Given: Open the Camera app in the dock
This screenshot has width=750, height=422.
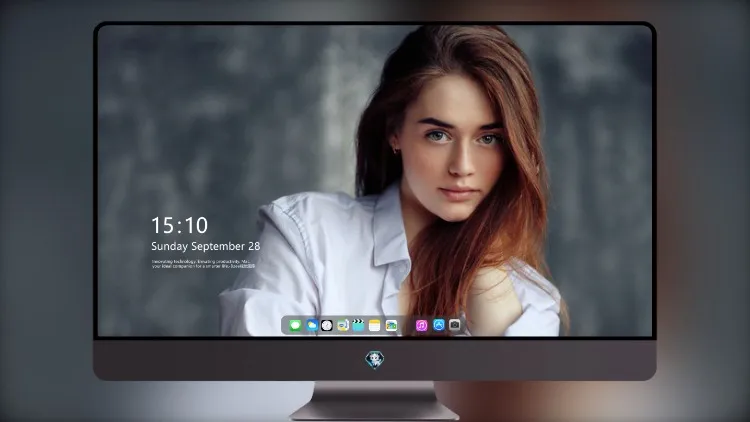Looking at the screenshot, I should 455,325.
